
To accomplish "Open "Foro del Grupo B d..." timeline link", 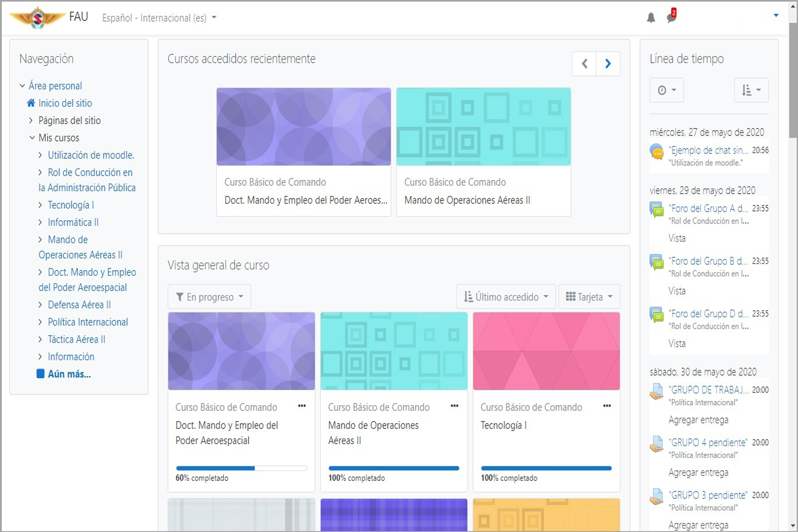I will [708, 261].
